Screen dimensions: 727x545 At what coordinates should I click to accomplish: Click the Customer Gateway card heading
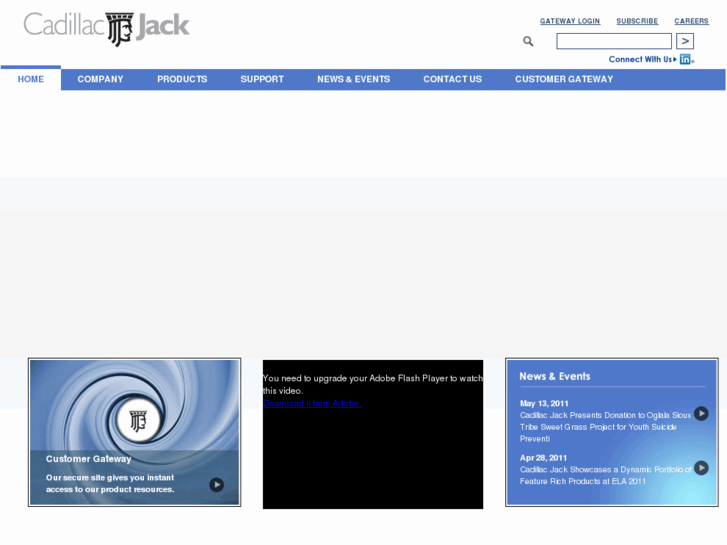pyautogui.click(x=89, y=459)
